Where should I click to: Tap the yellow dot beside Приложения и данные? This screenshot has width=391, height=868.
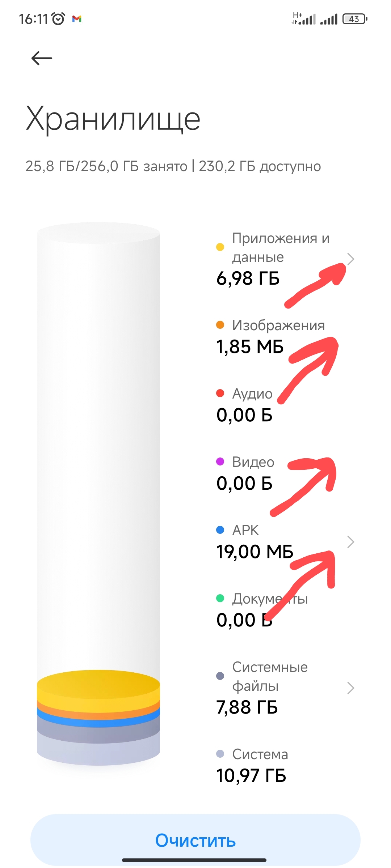point(220,247)
